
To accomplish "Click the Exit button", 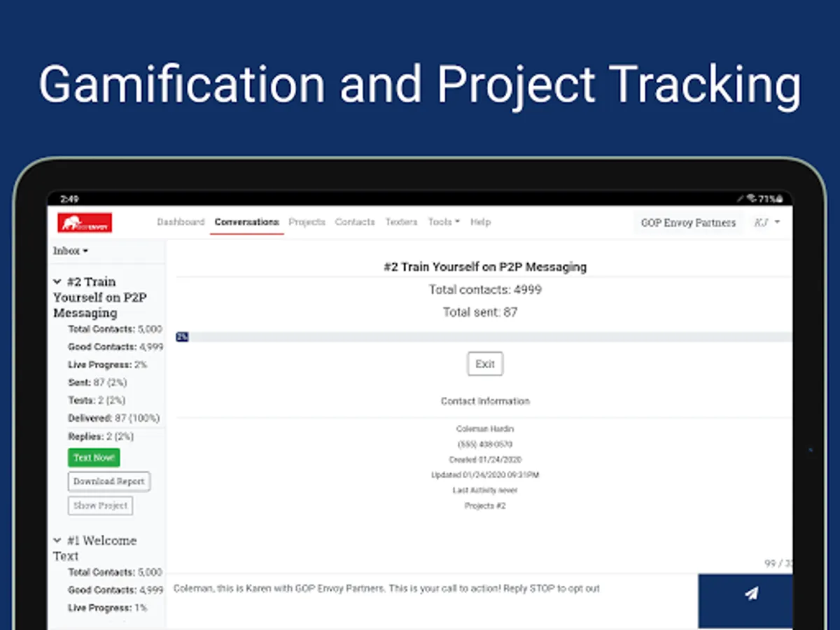I will point(485,364).
